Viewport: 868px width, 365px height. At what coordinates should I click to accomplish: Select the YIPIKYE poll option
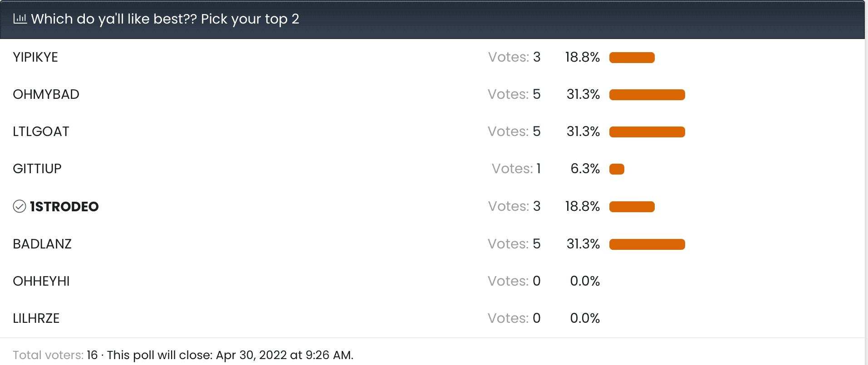pyautogui.click(x=35, y=57)
